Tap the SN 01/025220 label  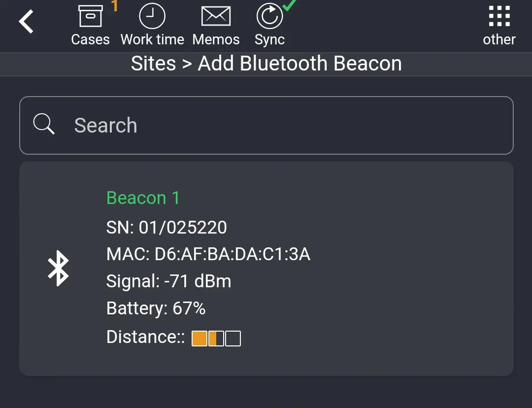coord(166,227)
